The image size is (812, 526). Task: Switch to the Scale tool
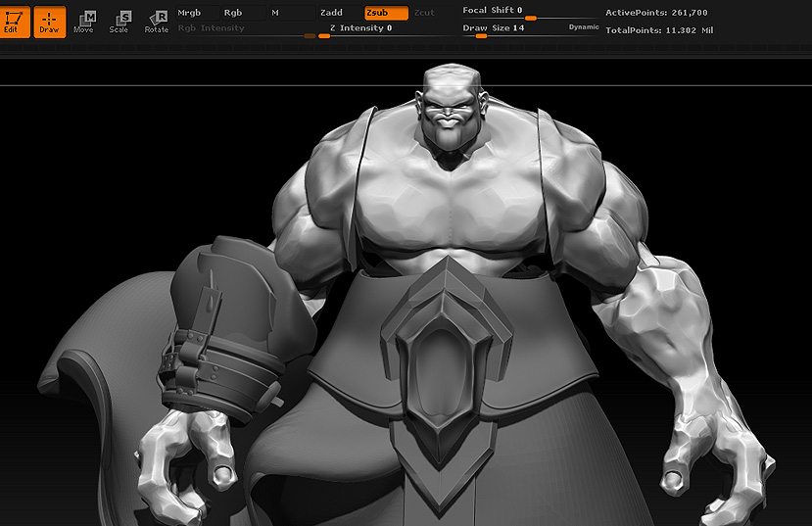119,23
